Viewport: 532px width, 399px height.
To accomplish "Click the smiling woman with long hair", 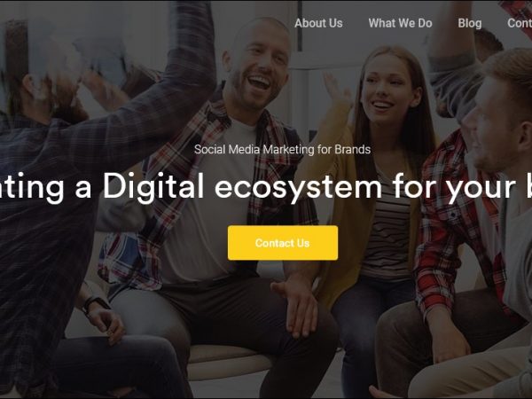I will click(x=385, y=88).
